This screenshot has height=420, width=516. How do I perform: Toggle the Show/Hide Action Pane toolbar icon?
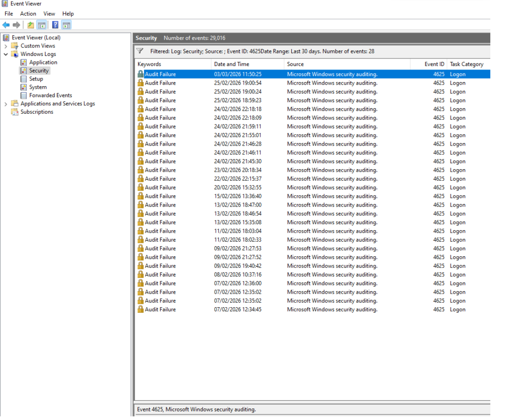67,25
